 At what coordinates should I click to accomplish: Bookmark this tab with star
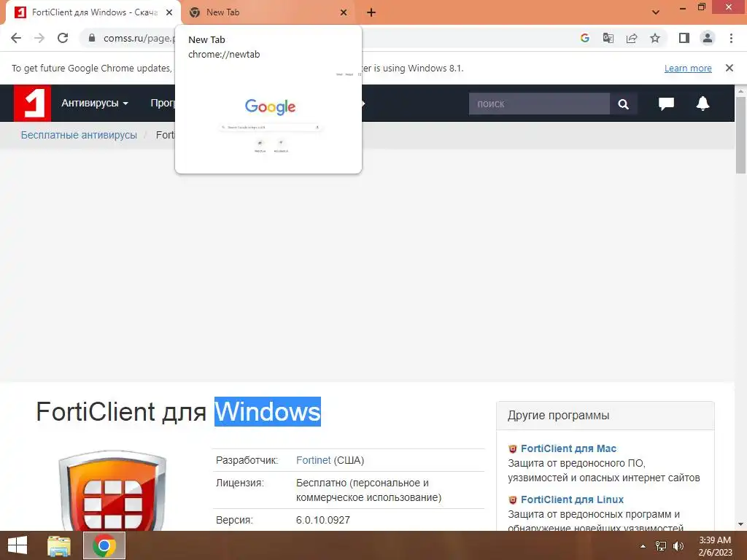(x=655, y=38)
